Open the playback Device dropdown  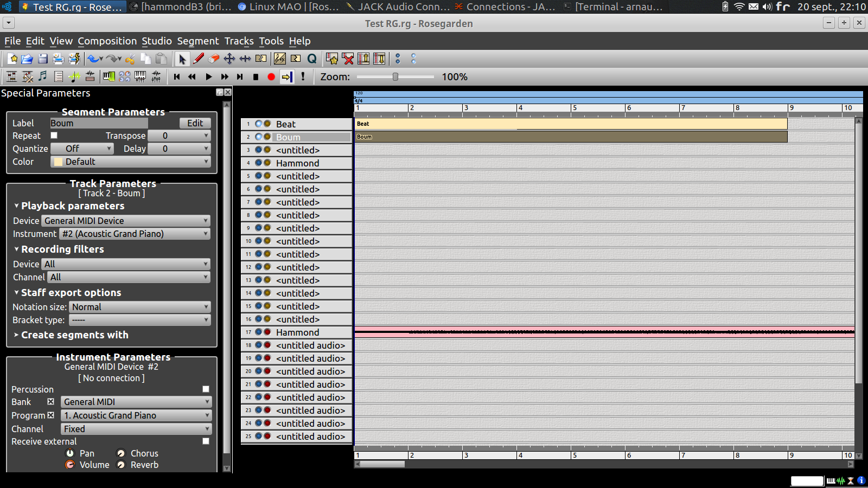pyautogui.click(x=126, y=221)
